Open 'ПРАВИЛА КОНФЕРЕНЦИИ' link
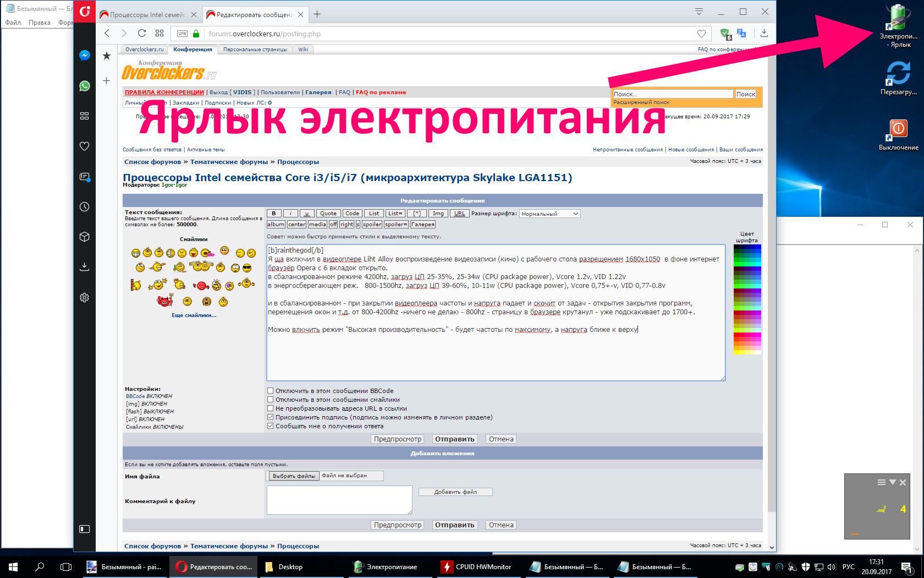The height and width of the screenshot is (578, 924). pyautogui.click(x=164, y=92)
